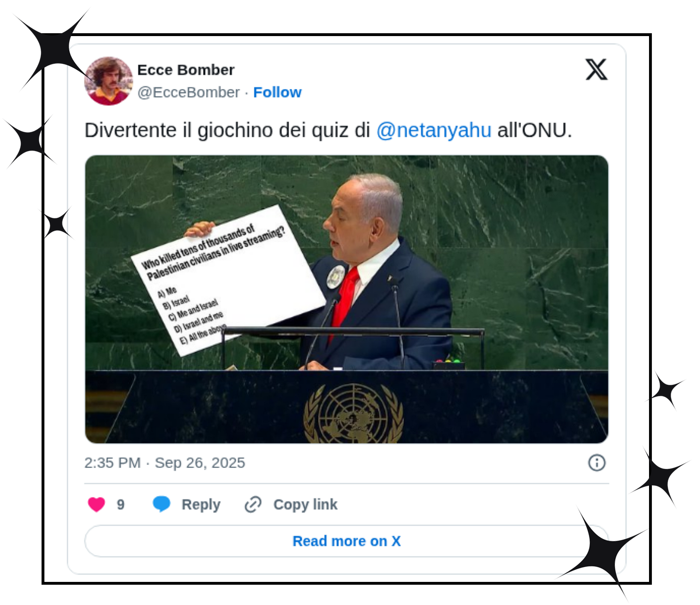
Task: Follow the EcceBomber account
Action: (277, 92)
